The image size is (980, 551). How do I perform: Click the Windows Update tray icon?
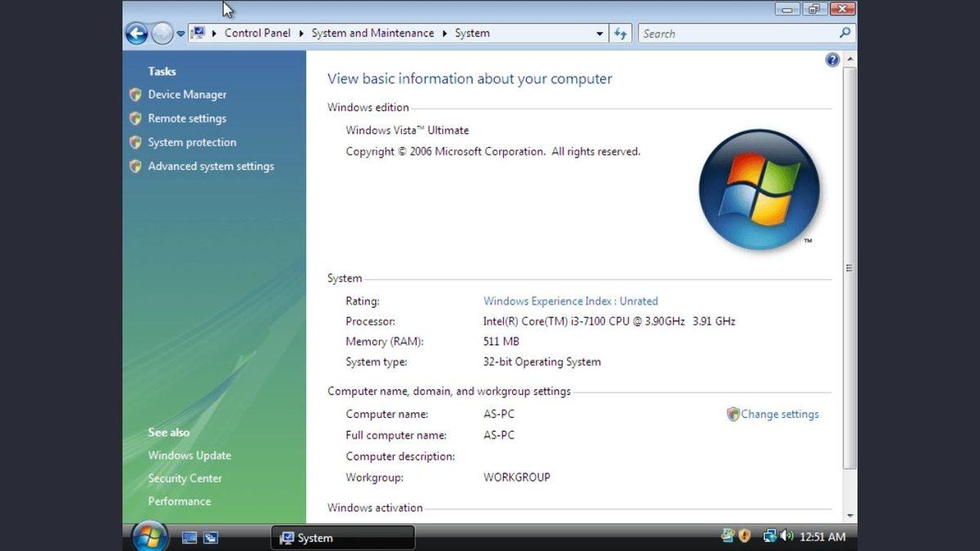point(726,536)
